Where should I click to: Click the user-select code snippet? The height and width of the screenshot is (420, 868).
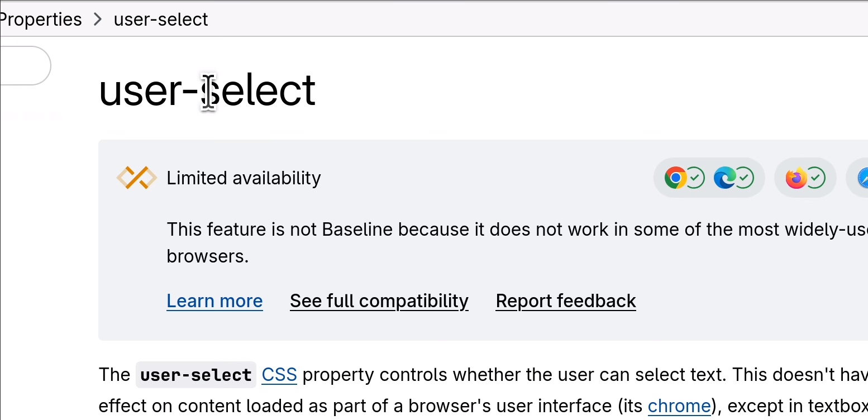(195, 375)
